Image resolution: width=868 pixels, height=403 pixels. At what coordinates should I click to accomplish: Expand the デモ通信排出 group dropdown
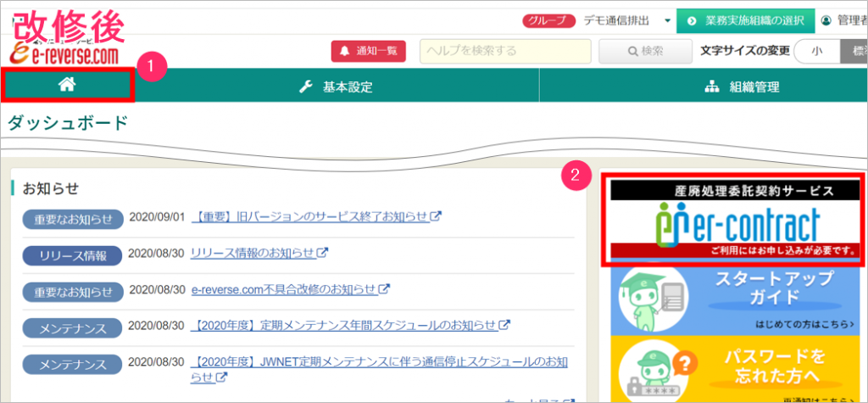tap(667, 20)
